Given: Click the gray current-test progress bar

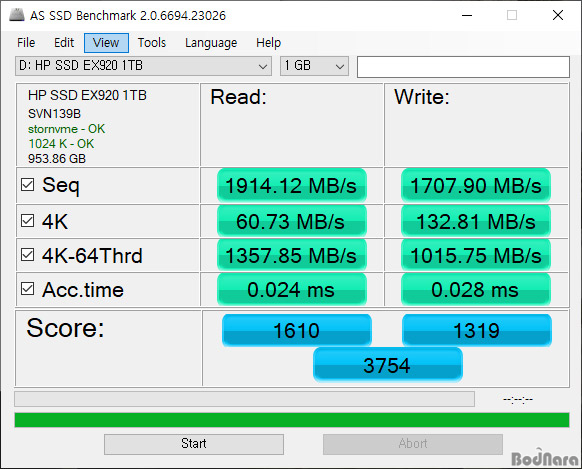Looking at the screenshot, I should [x=244, y=399].
